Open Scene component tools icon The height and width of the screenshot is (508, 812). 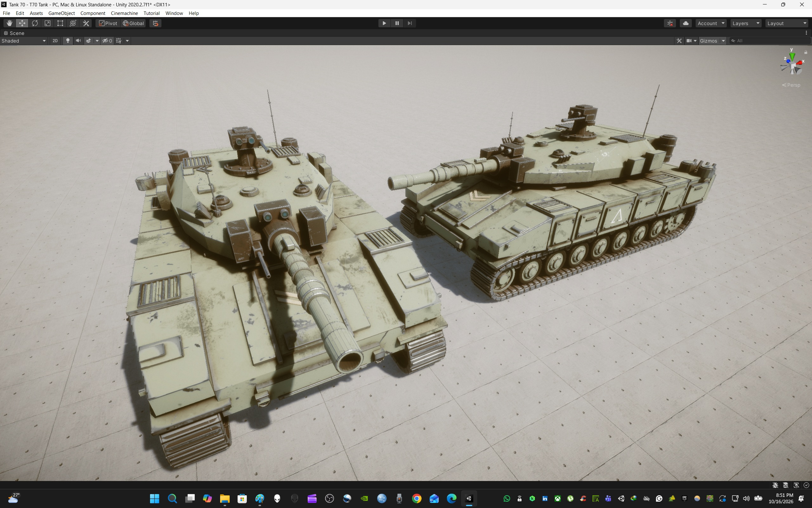coord(679,41)
